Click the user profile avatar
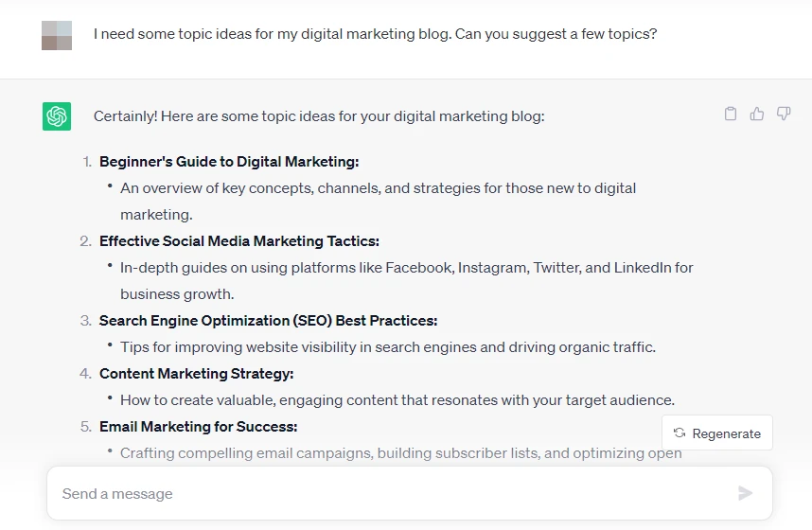This screenshot has width=812, height=530. (57, 35)
